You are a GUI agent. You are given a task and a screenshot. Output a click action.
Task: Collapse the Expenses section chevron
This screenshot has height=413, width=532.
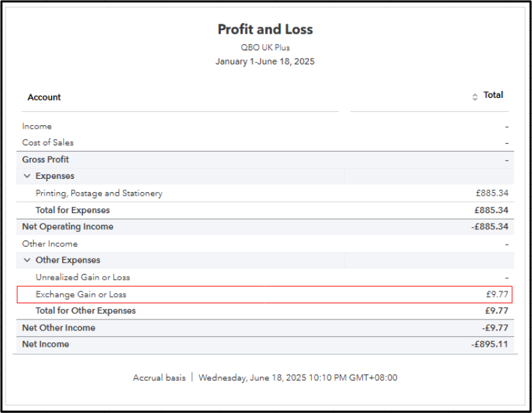[27, 176]
